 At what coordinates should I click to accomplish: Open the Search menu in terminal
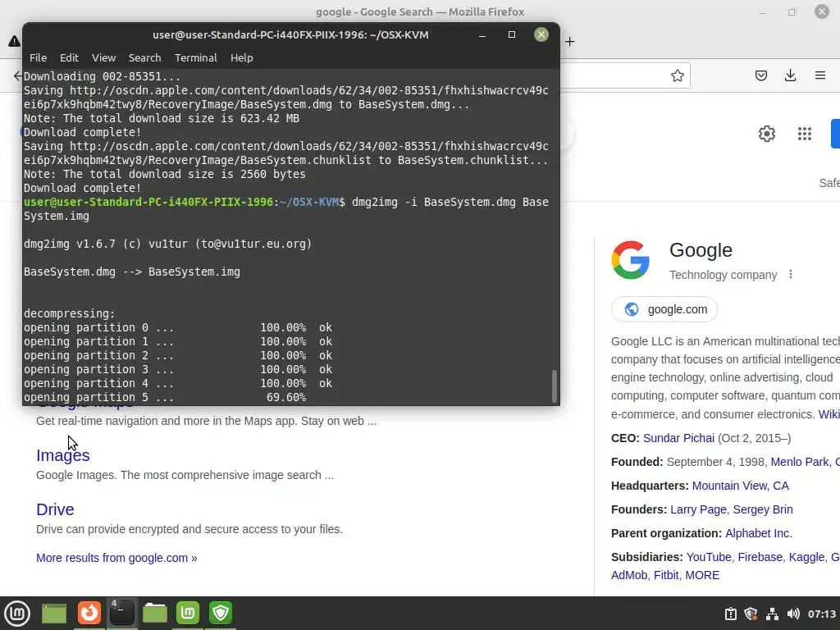[x=144, y=58]
